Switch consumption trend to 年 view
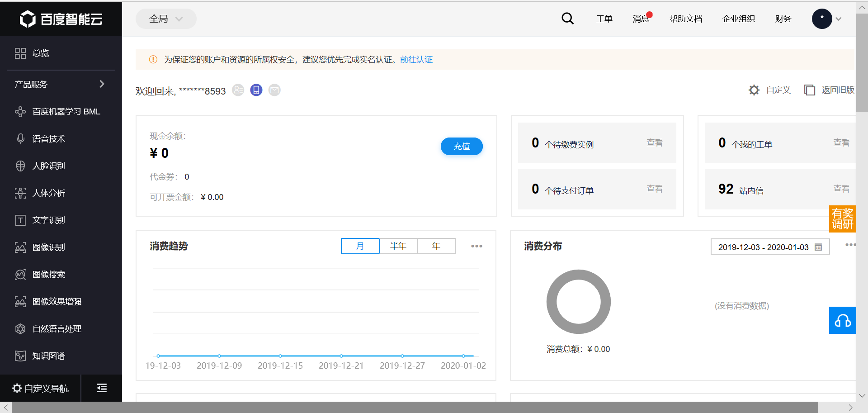Image resolution: width=868 pixels, height=413 pixels. (x=436, y=246)
